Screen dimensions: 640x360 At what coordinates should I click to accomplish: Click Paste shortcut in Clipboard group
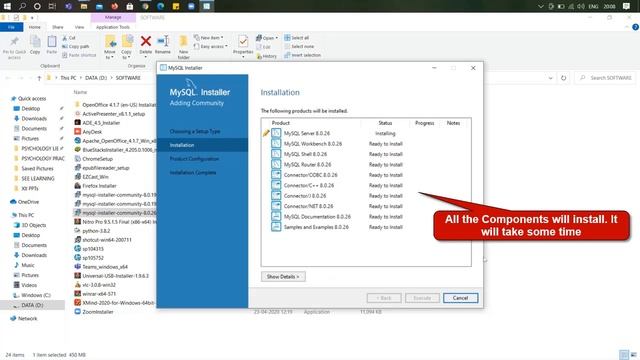[79, 55]
